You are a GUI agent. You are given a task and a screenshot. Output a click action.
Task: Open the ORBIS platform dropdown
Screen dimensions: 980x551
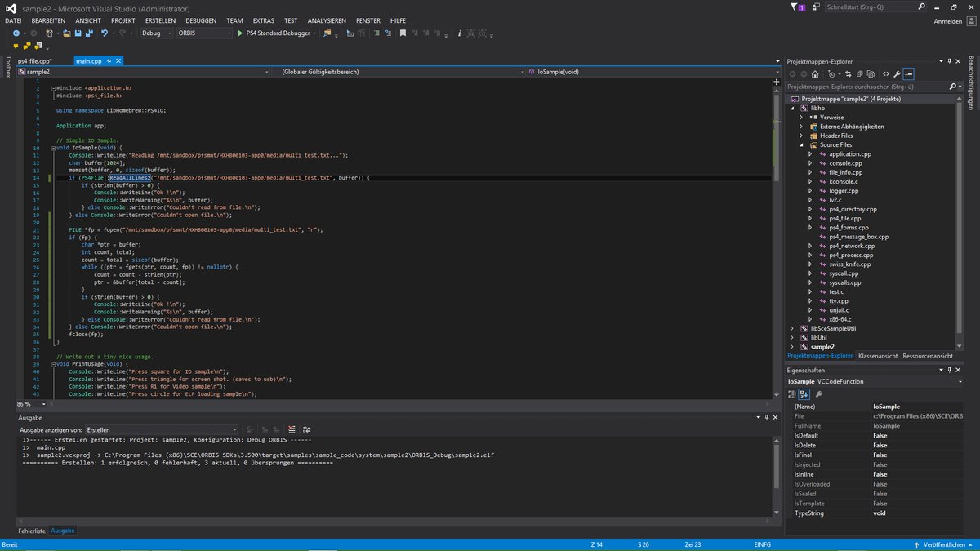[205, 33]
